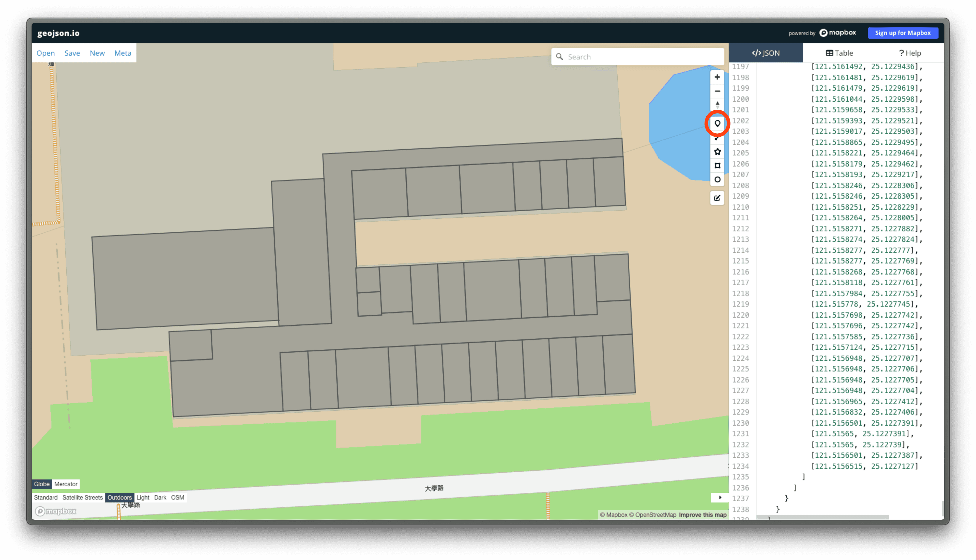
Task: Select the draw rectangle tool
Action: (x=717, y=165)
